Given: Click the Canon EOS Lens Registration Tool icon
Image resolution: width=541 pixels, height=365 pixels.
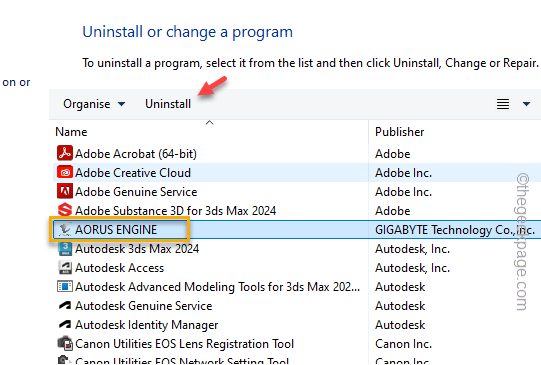Looking at the screenshot, I should click(65, 343).
